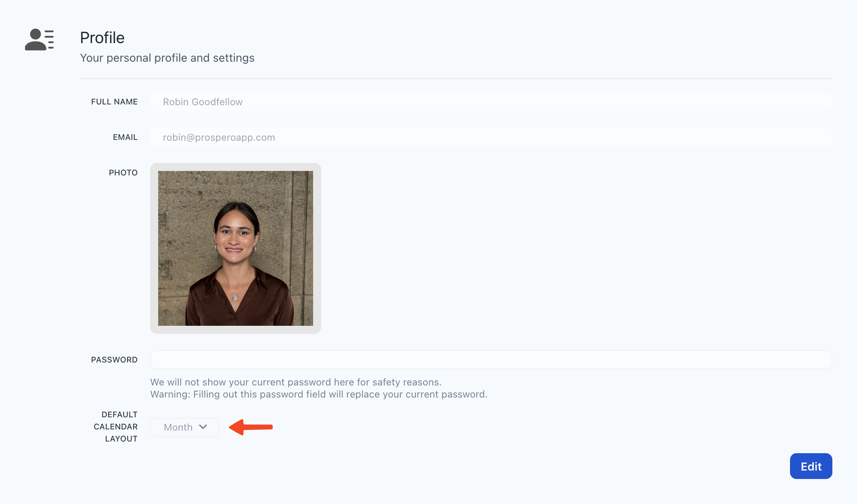Click the Email field label

tap(125, 137)
